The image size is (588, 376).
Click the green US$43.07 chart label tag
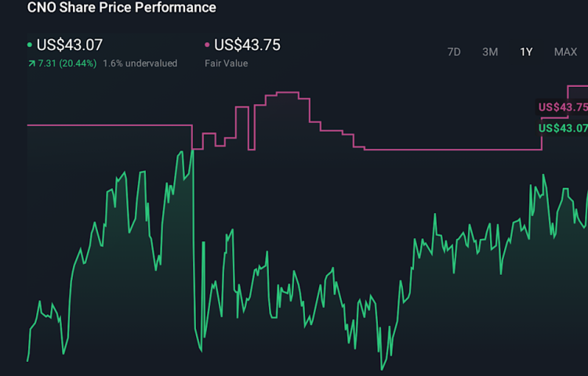[562, 128]
